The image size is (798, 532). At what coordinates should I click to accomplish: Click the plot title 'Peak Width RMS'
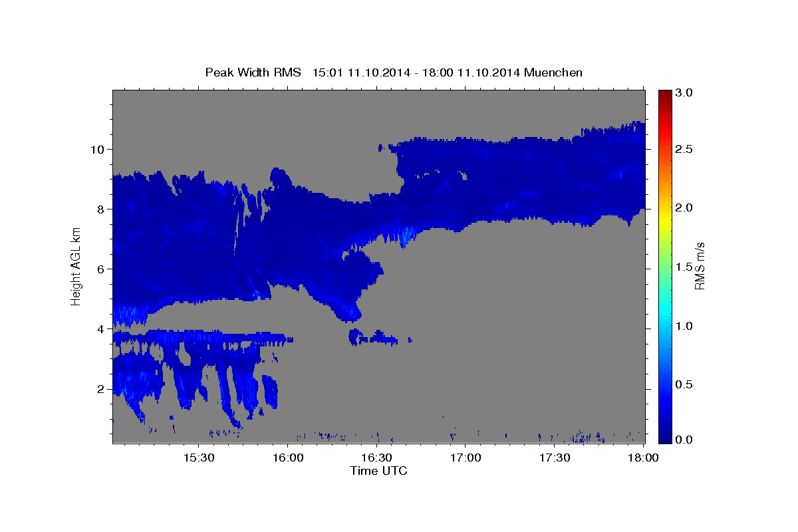pyautogui.click(x=253, y=72)
